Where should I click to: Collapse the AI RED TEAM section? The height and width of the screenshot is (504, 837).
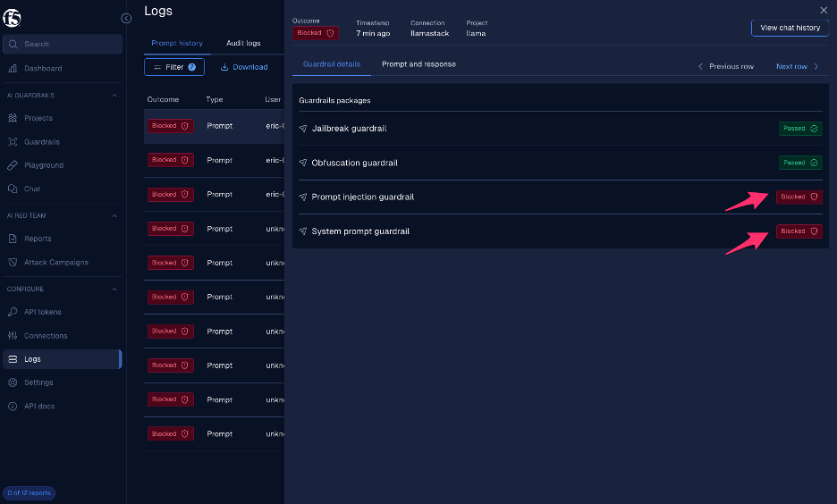[114, 216]
